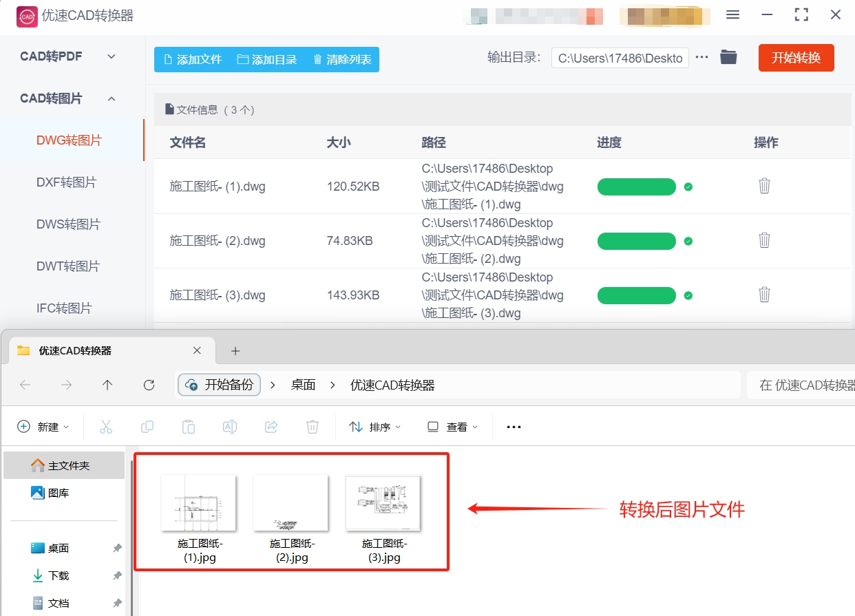This screenshot has height=616, width=855.
Task: Click the green checkmark for 施工图纸- (2).dwg
Action: pos(688,240)
